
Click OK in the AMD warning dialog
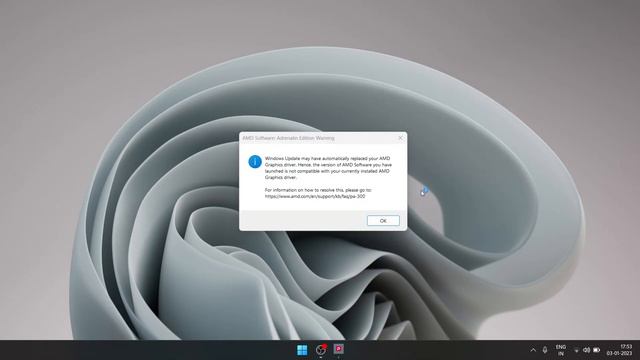tap(383, 220)
